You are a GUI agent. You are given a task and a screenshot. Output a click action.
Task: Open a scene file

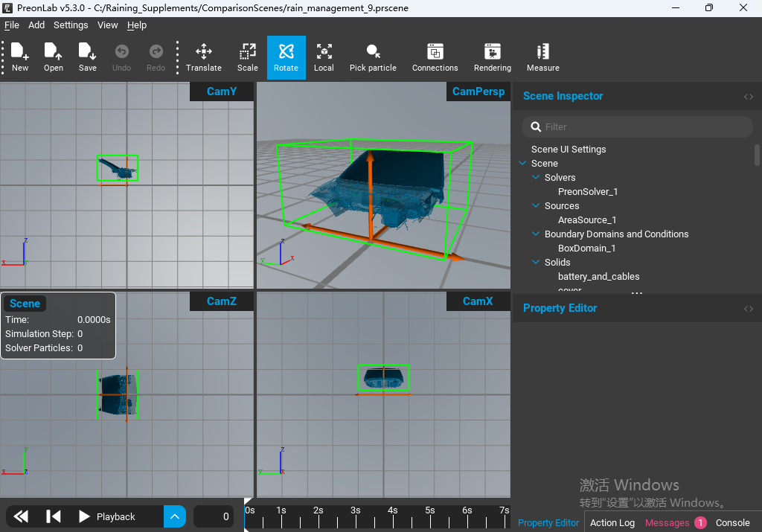pos(54,57)
